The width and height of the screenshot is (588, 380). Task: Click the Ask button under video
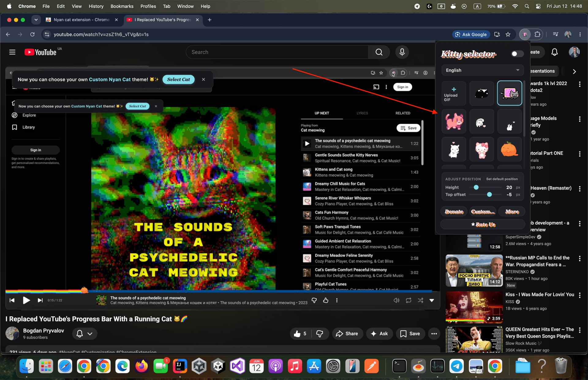pyautogui.click(x=379, y=334)
